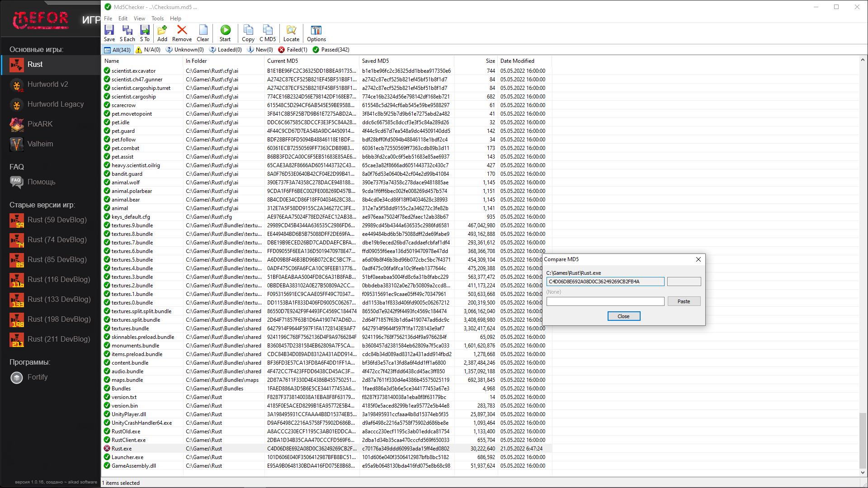Viewport: 868px width, 488px height.
Task: Click the Locate file icon
Action: (291, 33)
